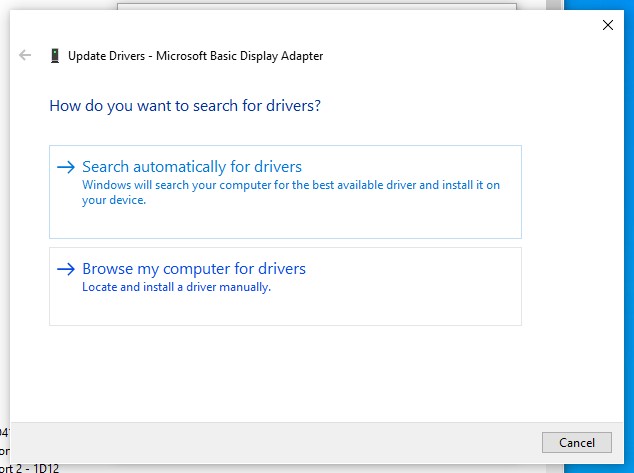
Task: Click arrow icon beside Browse my computer
Action: tap(66, 268)
